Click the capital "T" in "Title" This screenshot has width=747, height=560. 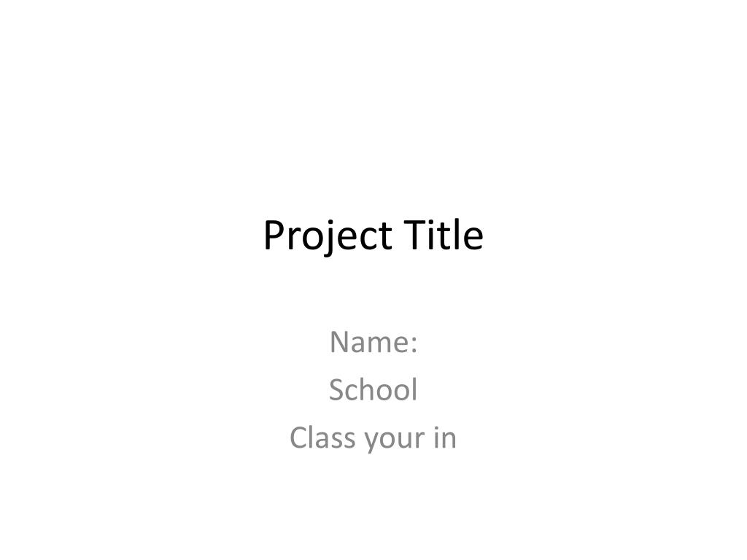tap(414, 236)
